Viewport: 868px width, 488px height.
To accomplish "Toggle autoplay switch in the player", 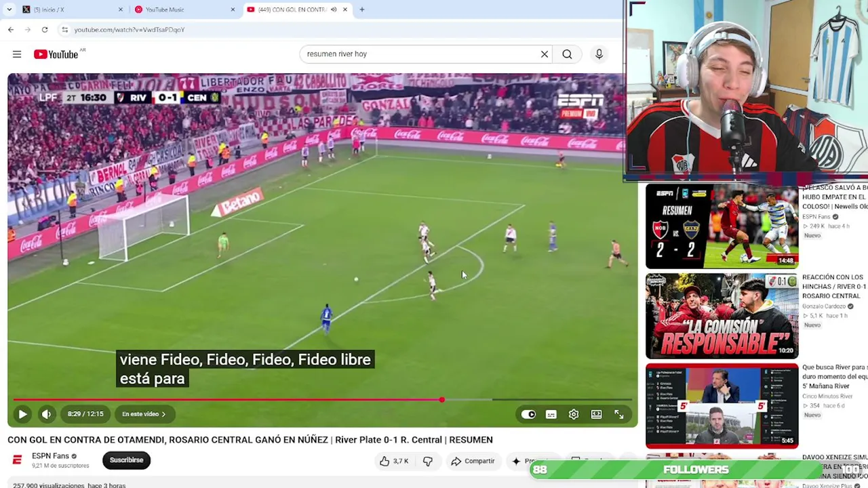I will click(528, 414).
